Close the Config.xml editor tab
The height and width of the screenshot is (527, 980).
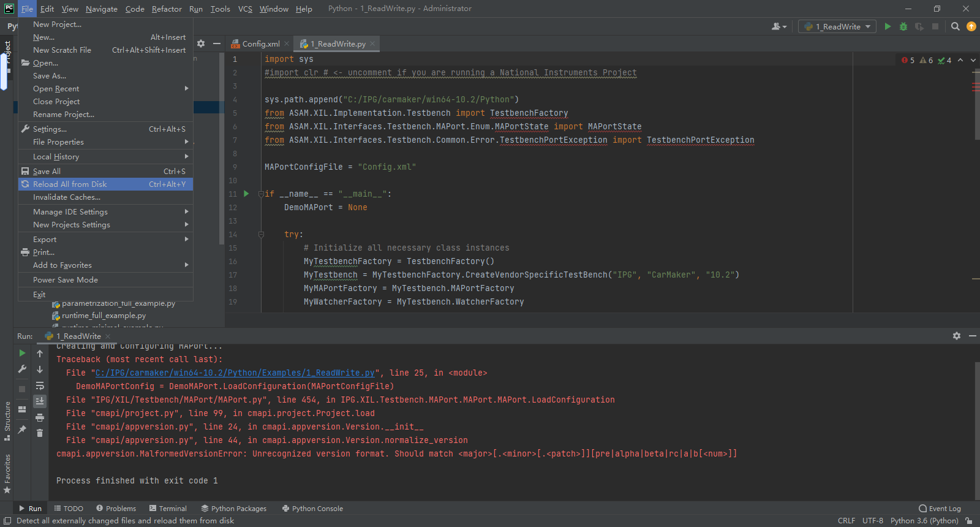287,44
